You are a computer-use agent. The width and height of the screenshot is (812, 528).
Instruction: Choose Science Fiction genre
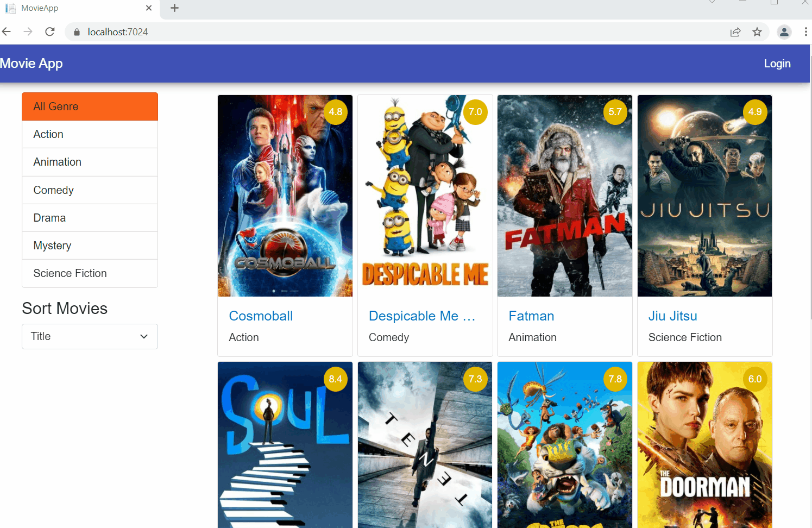[90, 273]
